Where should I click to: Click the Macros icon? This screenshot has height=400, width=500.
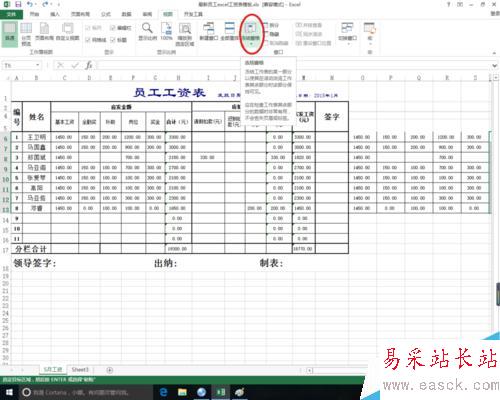point(369,29)
